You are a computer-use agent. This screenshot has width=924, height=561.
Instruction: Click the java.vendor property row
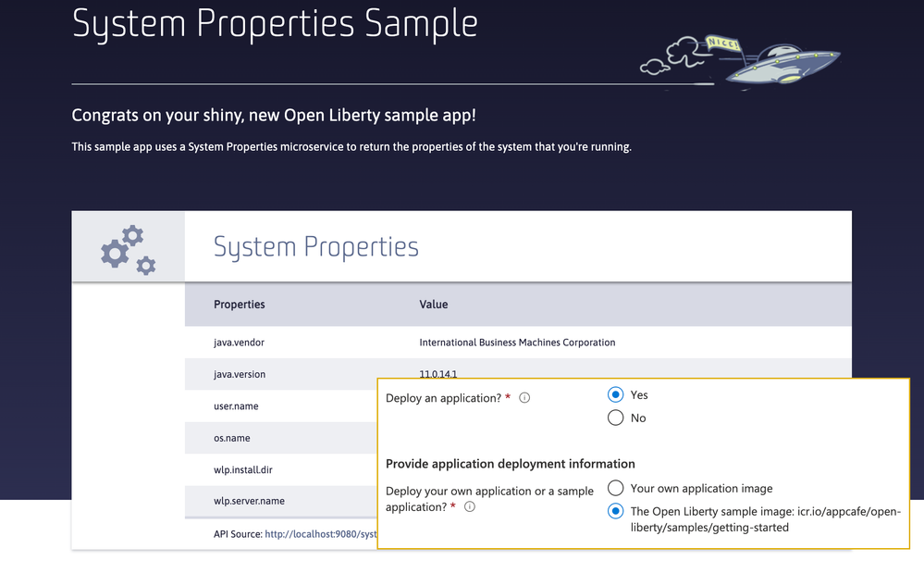pyautogui.click(x=518, y=343)
